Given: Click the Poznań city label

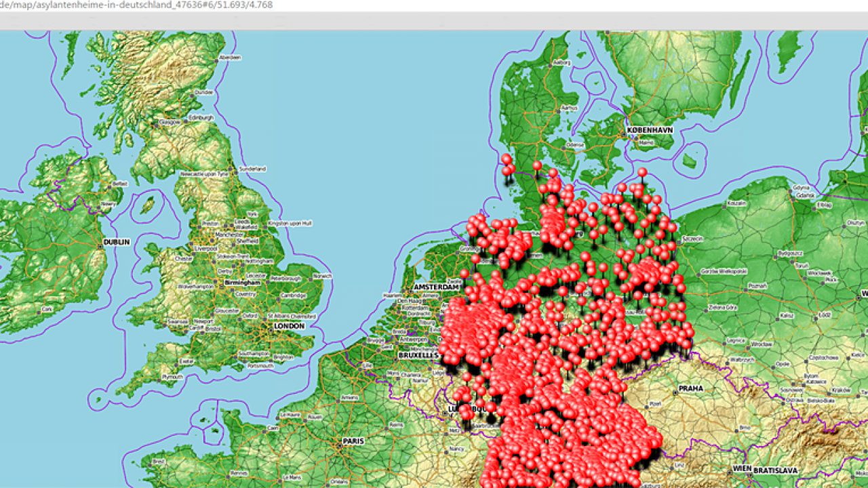Looking at the screenshot, I should pyautogui.click(x=756, y=286).
